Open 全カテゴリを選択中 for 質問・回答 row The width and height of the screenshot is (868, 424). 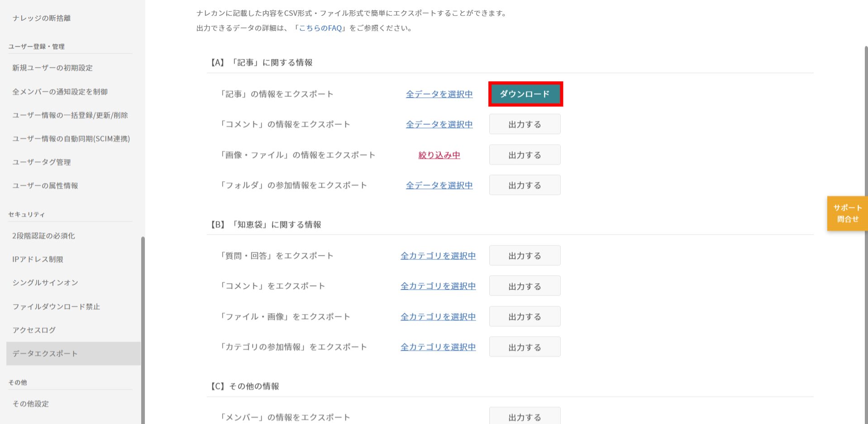(438, 256)
